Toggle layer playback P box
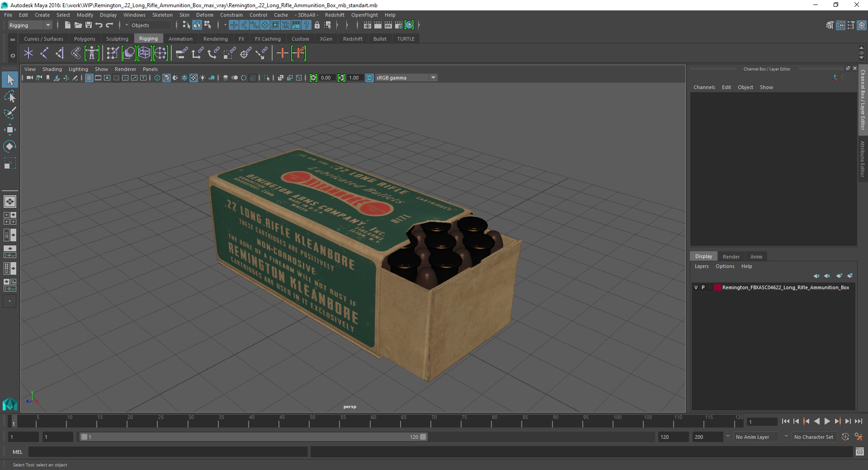The width and height of the screenshot is (868, 470). (x=703, y=287)
